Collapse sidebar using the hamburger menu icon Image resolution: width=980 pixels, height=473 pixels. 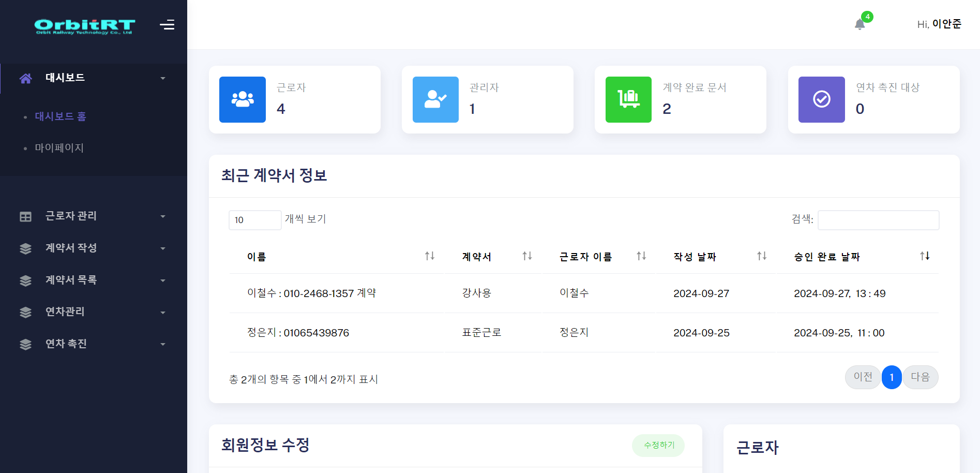click(167, 25)
